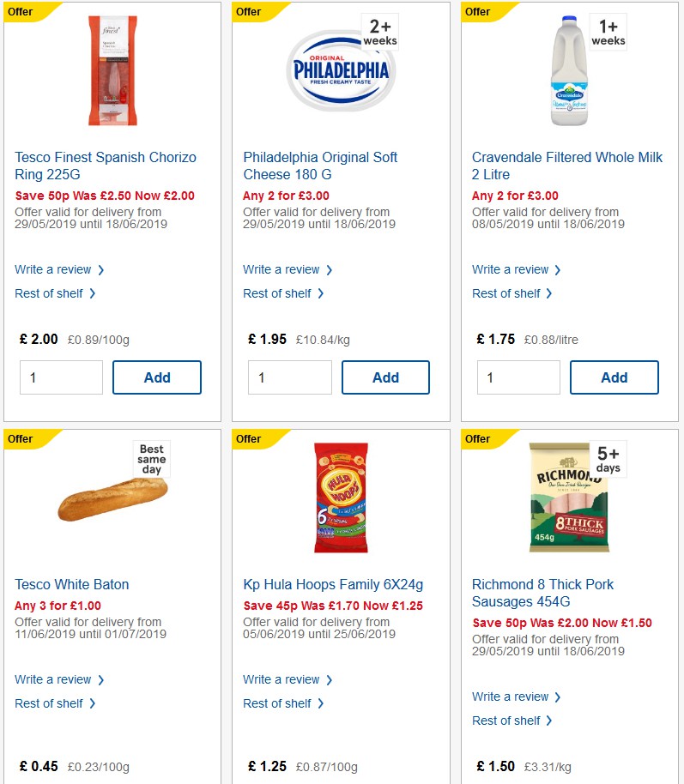The image size is (684, 784).
Task: Select the quantity field for the whole milk
Action: (518, 377)
